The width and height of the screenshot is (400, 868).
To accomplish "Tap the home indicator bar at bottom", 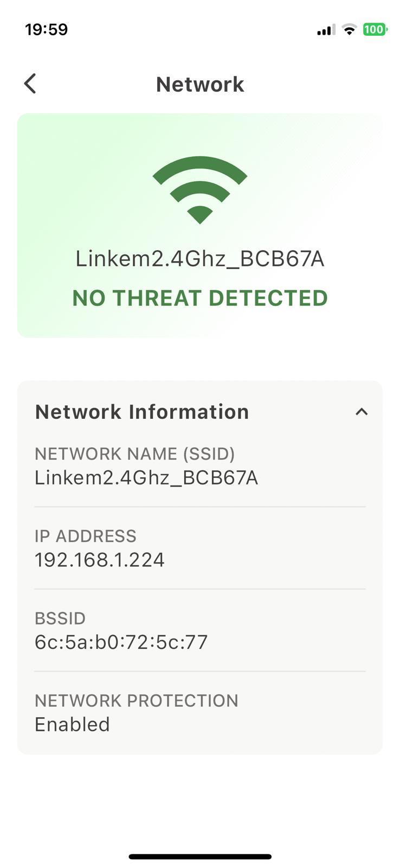I will point(200,857).
